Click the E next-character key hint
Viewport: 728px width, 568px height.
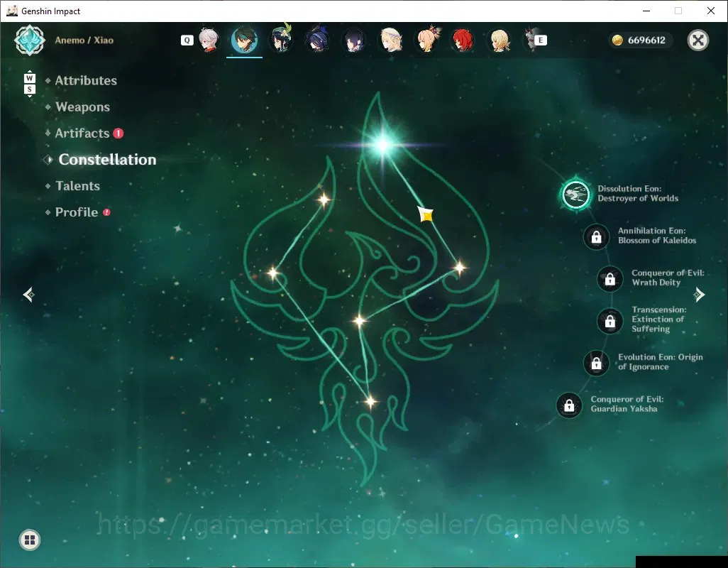point(541,40)
